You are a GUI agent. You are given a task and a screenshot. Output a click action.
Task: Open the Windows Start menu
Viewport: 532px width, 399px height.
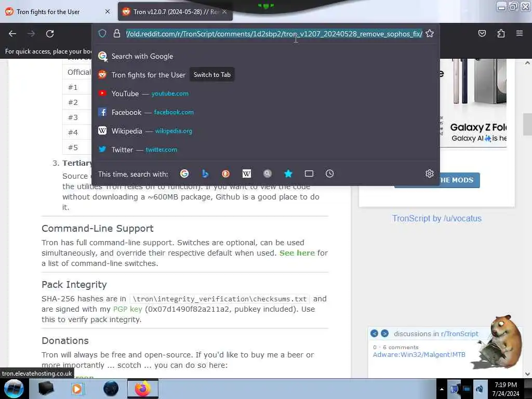[14, 389]
